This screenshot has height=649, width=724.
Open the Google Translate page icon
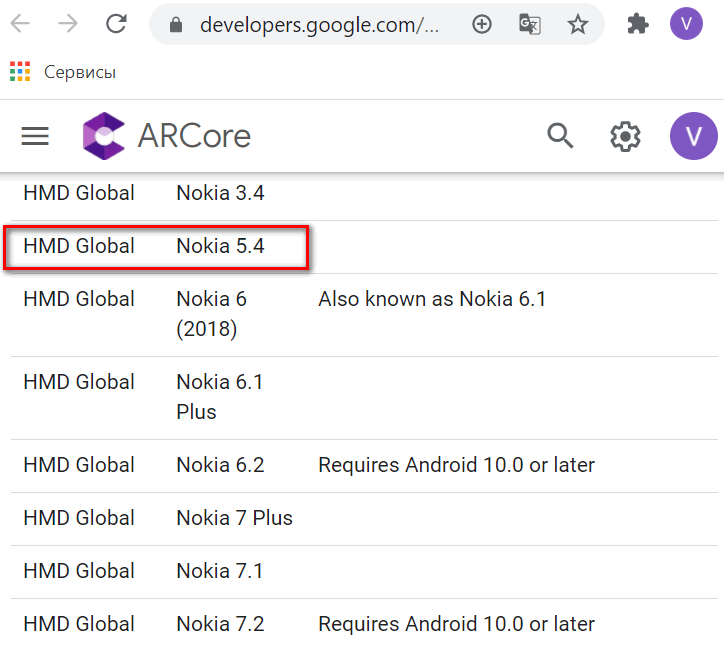point(530,24)
